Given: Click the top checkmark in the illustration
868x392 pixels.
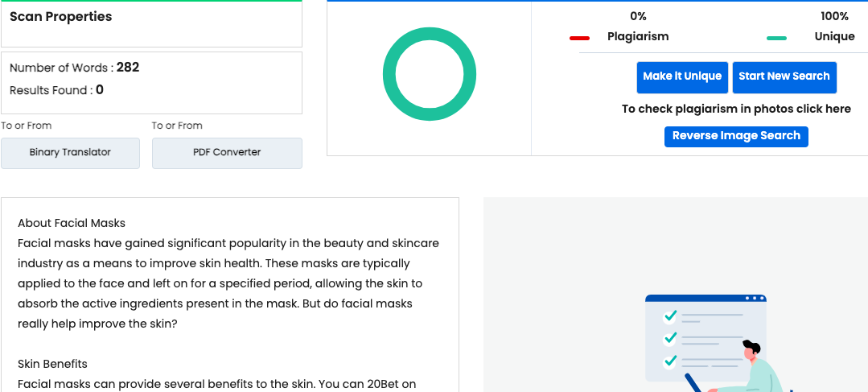Looking at the screenshot, I should pyautogui.click(x=670, y=316).
